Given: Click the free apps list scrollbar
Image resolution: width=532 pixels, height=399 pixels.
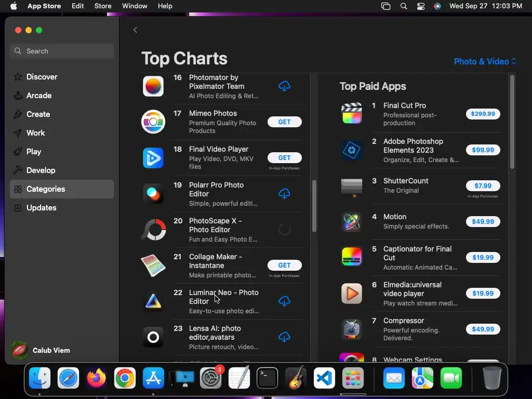Looking at the screenshot, I should pos(314,206).
